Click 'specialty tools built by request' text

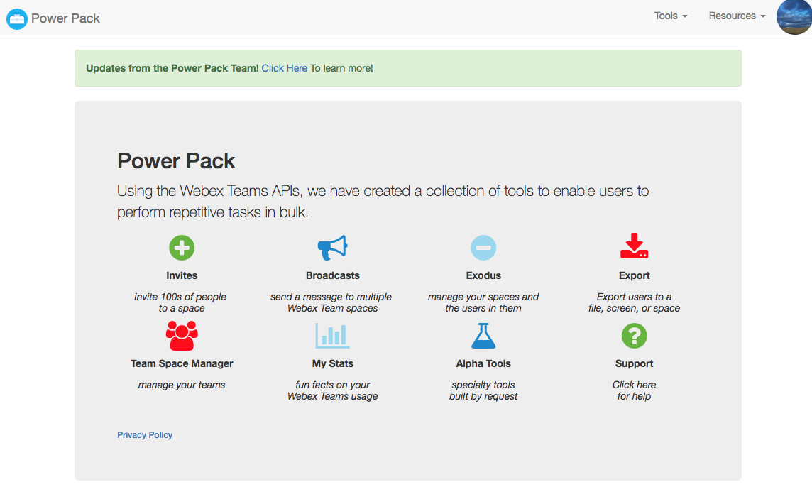coord(483,390)
